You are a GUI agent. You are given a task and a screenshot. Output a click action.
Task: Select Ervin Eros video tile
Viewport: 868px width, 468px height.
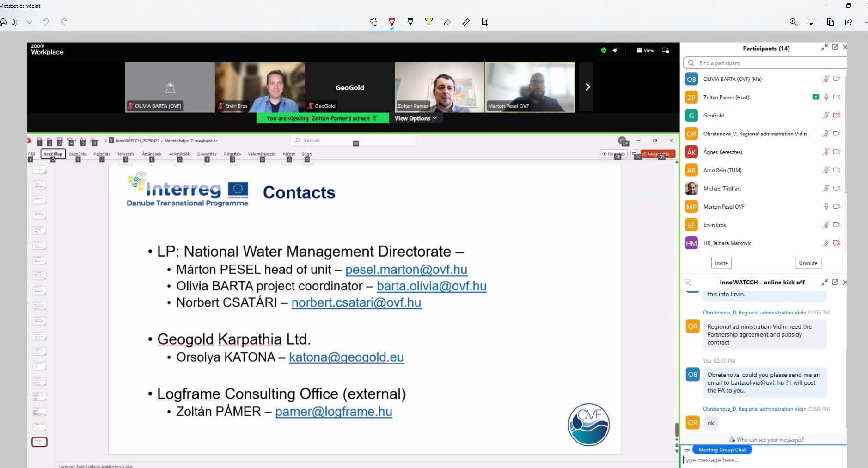(260, 87)
